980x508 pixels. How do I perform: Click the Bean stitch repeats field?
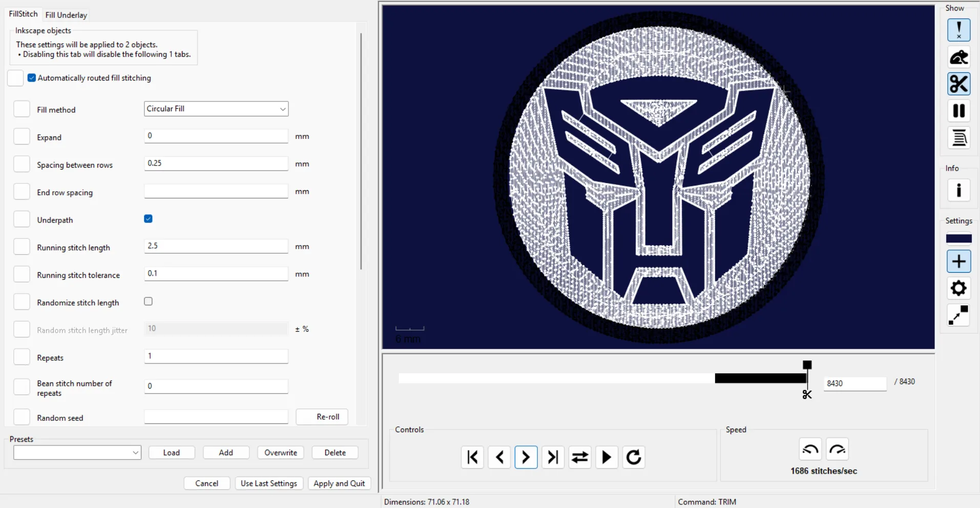click(216, 387)
